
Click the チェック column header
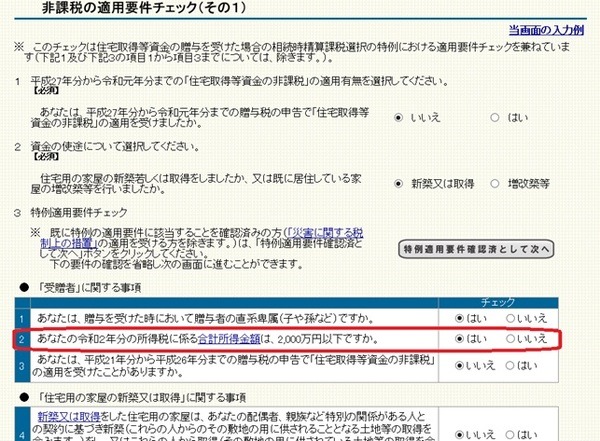click(498, 302)
